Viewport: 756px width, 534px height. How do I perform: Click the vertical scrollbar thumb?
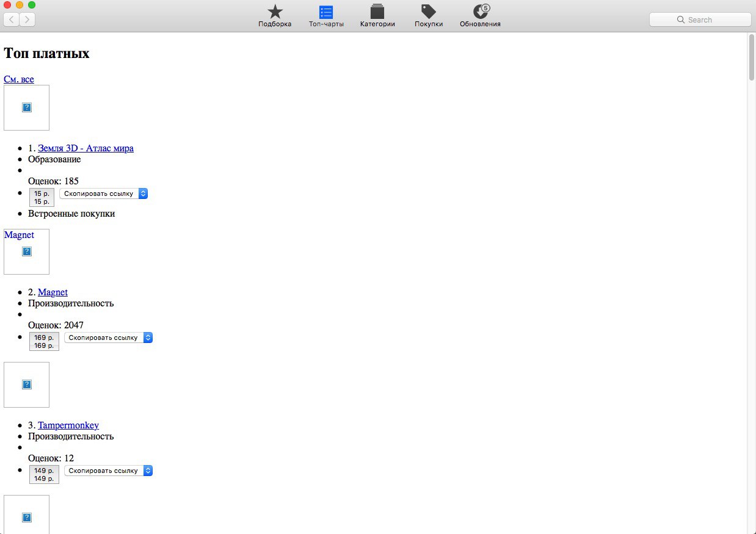(752, 58)
